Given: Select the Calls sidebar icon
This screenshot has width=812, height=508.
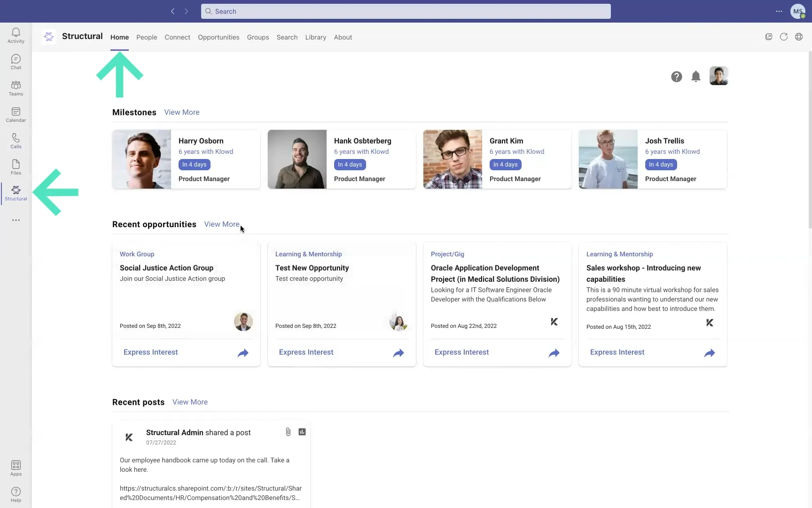Looking at the screenshot, I should pyautogui.click(x=16, y=140).
